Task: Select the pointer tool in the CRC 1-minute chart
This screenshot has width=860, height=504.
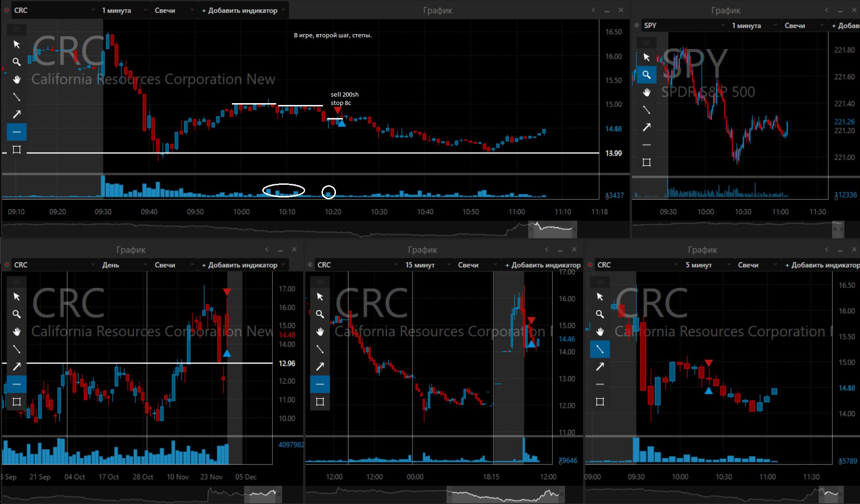Action: pyautogui.click(x=16, y=44)
